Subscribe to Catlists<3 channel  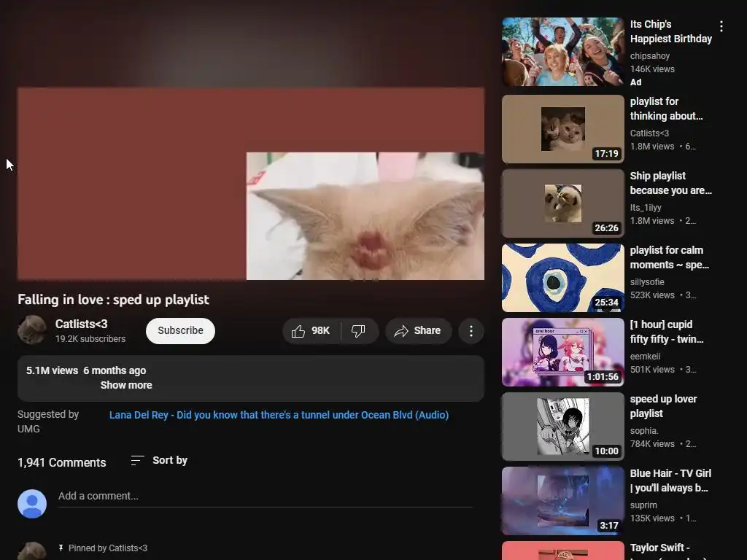pos(180,330)
